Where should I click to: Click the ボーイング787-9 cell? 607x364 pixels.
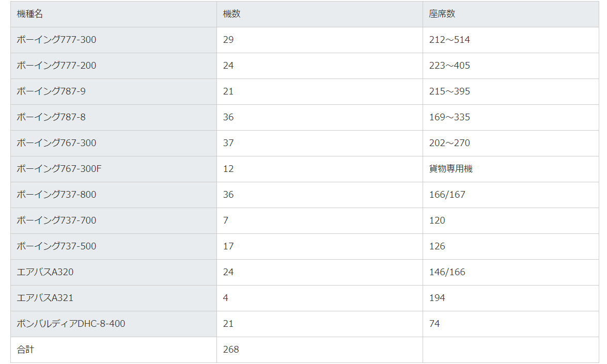pyautogui.click(x=51, y=91)
